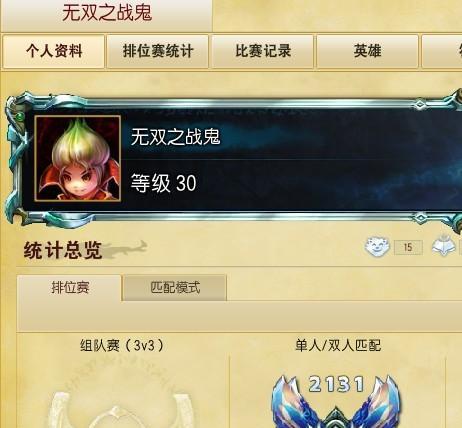Viewport: 462px width, 428px height.
Task: Select the 英雄 tab
Action: coord(367,51)
